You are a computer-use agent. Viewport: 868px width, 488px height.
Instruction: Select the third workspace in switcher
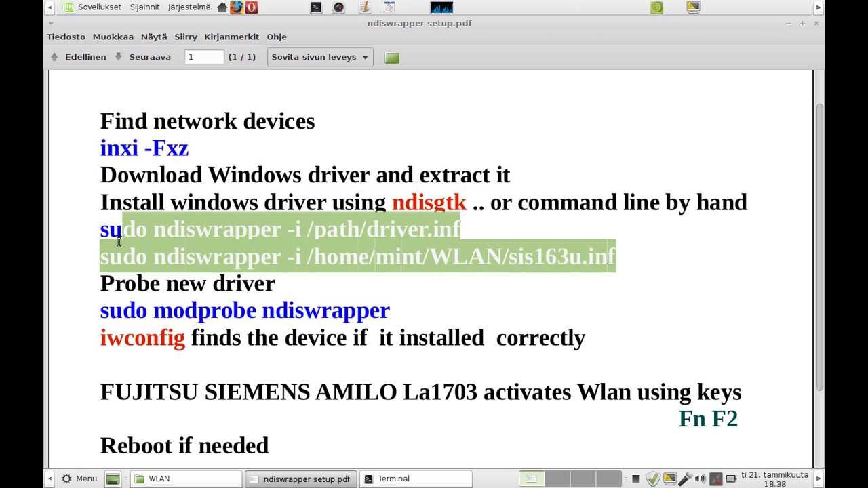tap(583, 479)
